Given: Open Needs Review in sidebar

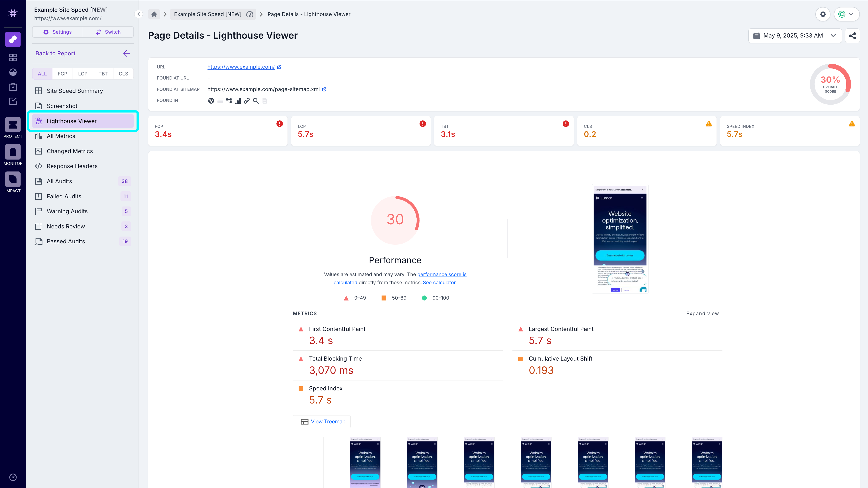Looking at the screenshot, I should pyautogui.click(x=83, y=226).
